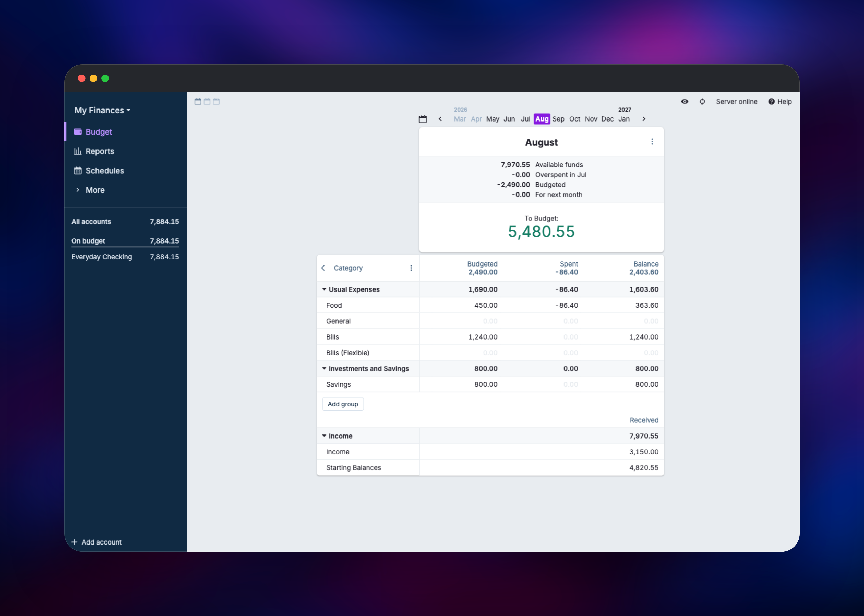Screen dimensions: 864x616
Task: Select the Savings category name
Action: (x=338, y=384)
